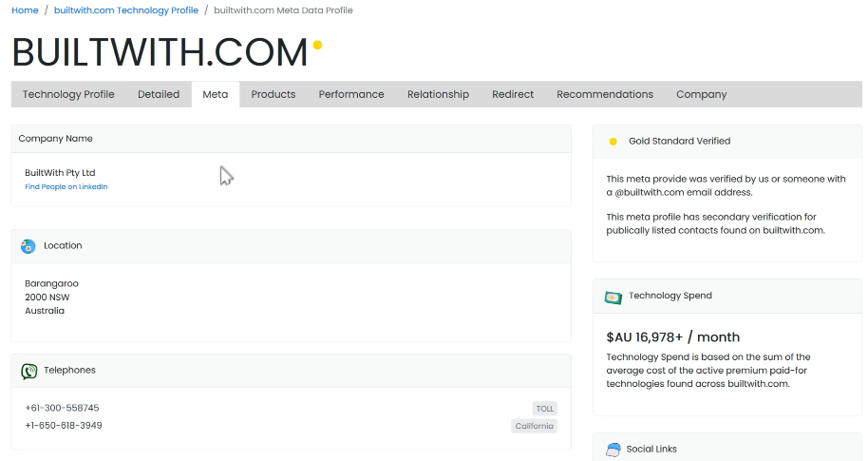Click phone number +1-650-618-3949
The height and width of the screenshot is (461, 868).
(64, 426)
